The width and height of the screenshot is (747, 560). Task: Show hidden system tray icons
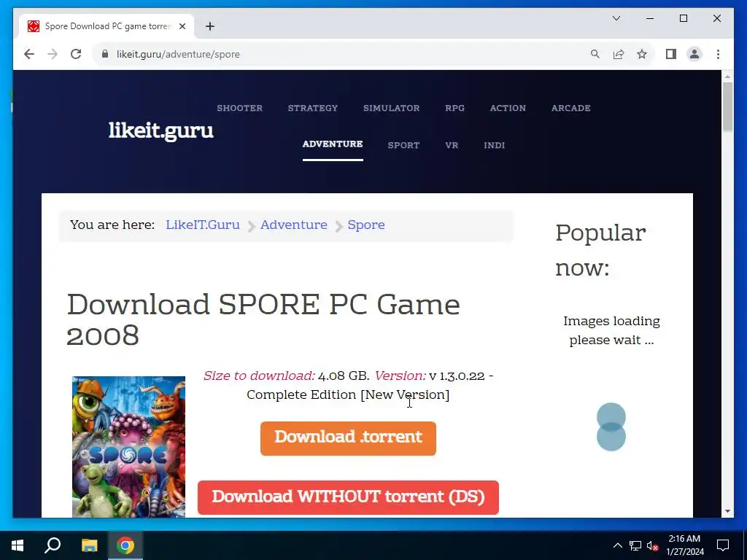[617, 545]
